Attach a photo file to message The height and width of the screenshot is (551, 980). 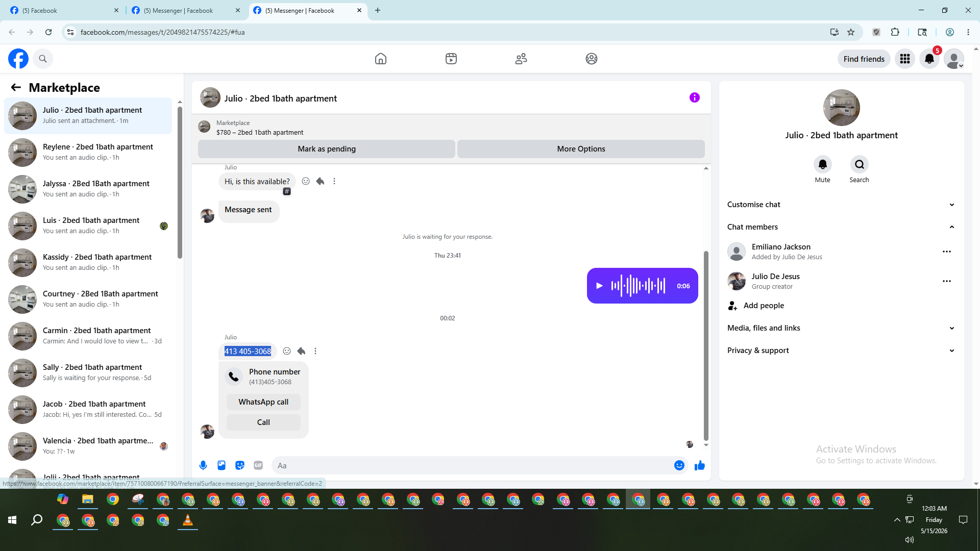pos(222,465)
